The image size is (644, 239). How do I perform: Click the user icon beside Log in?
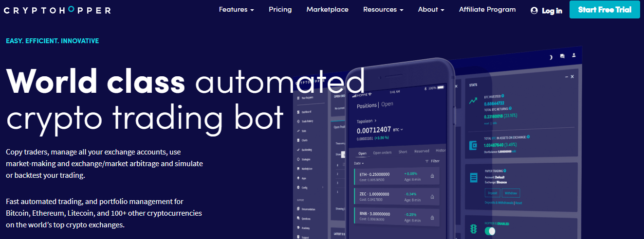point(534,11)
